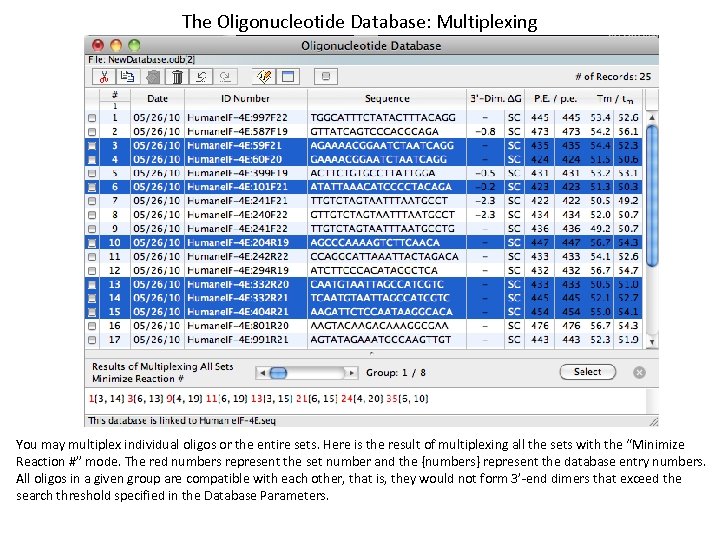This screenshot has width=720, height=540.
Task: Click result set 9{4, 19}
Action: tap(184, 399)
